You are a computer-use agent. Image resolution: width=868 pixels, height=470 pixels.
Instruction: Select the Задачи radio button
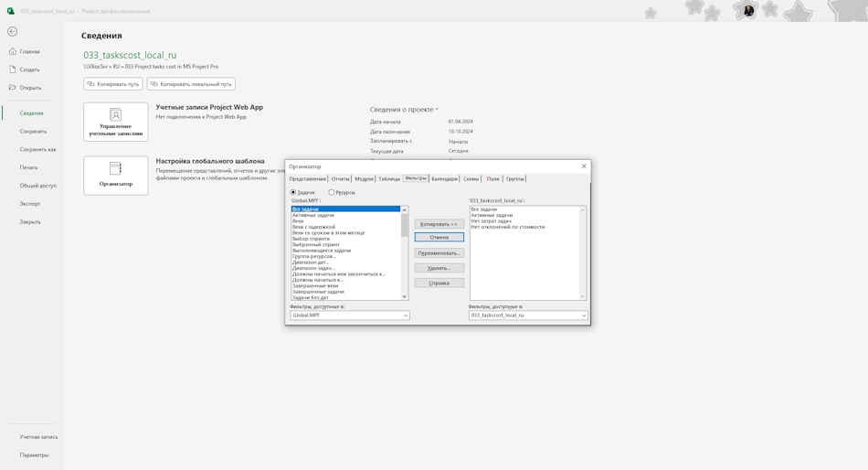point(293,192)
